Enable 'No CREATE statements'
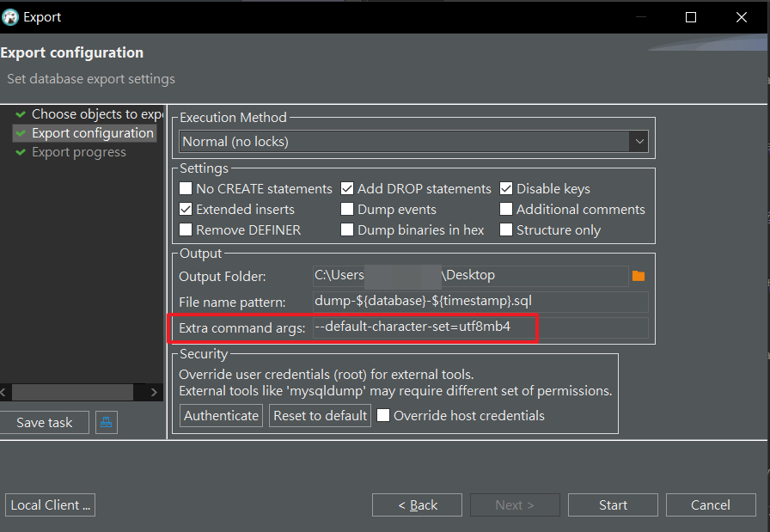This screenshot has width=770, height=532. click(x=185, y=188)
